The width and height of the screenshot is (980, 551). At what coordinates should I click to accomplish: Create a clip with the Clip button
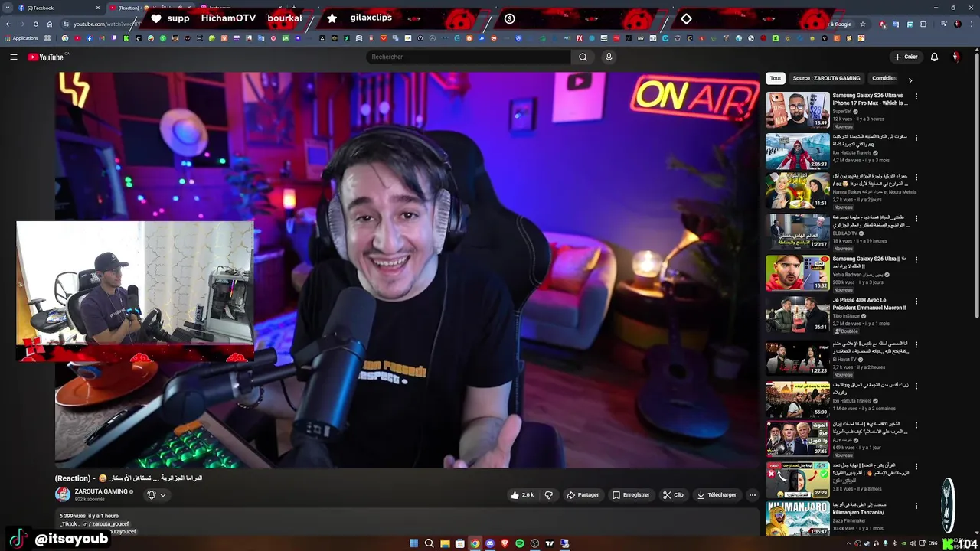(x=673, y=495)
